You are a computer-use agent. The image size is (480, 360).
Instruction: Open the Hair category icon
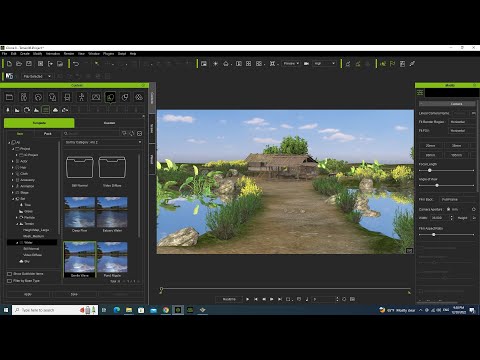pyautogui.click(x=38, y=97)
